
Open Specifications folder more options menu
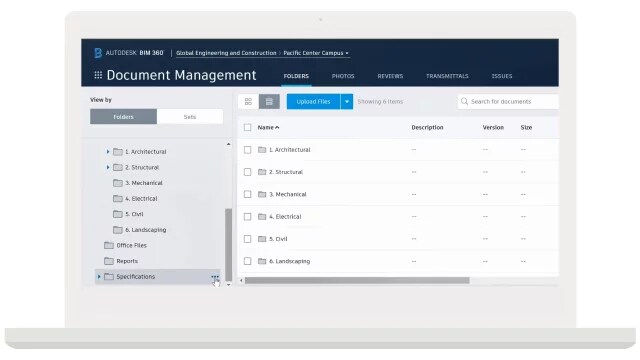[x=215, y=277]
